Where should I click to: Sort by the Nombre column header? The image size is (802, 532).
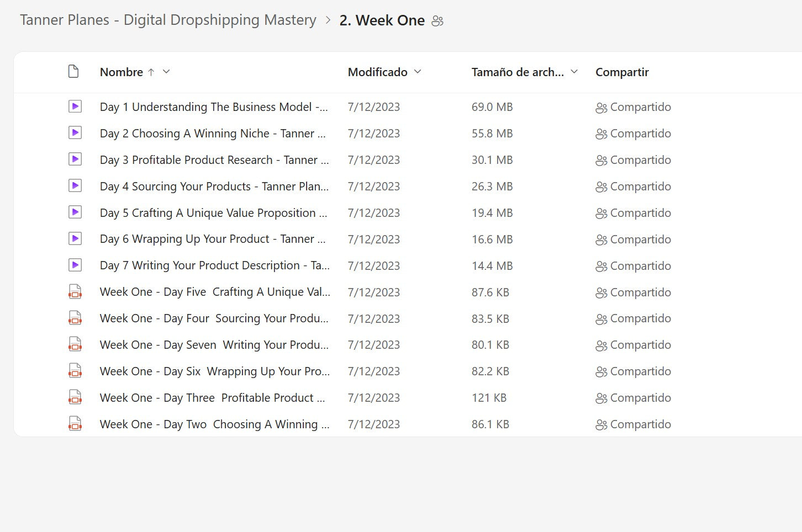point(122,72)
